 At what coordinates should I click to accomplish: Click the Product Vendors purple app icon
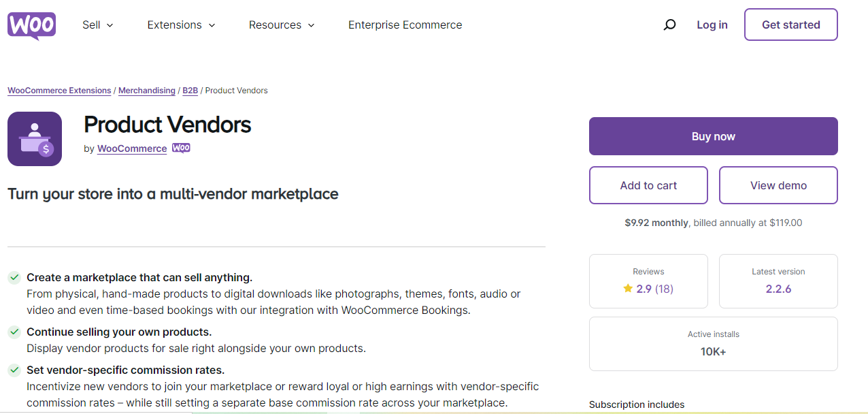pos(35,139)
